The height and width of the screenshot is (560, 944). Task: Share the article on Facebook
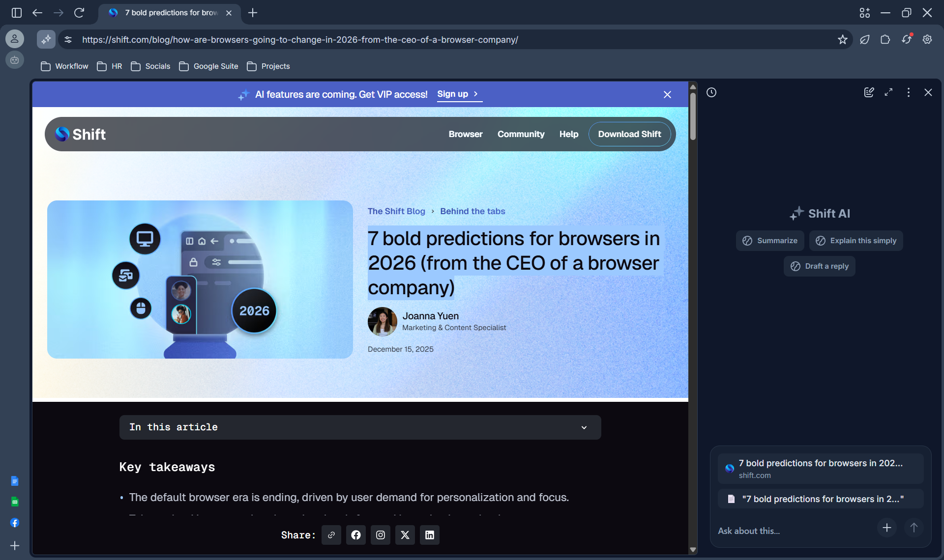[356, 535]
